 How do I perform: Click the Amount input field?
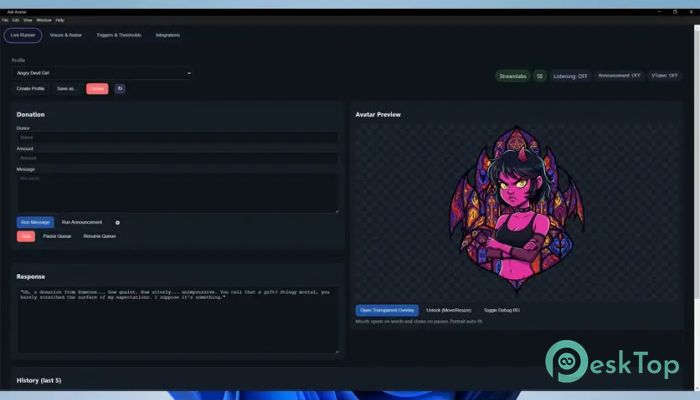click(177, 158)
